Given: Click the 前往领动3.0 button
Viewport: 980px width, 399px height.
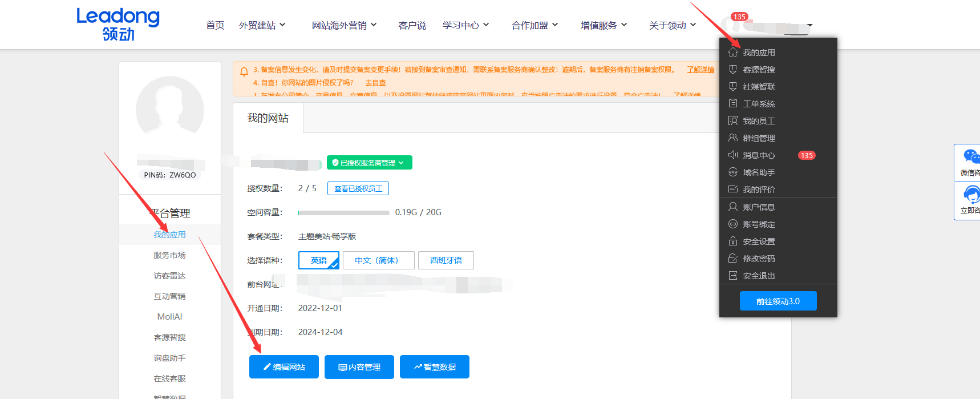Looking at the screenshot, I should pyautogui.click(x=778, y=301).
